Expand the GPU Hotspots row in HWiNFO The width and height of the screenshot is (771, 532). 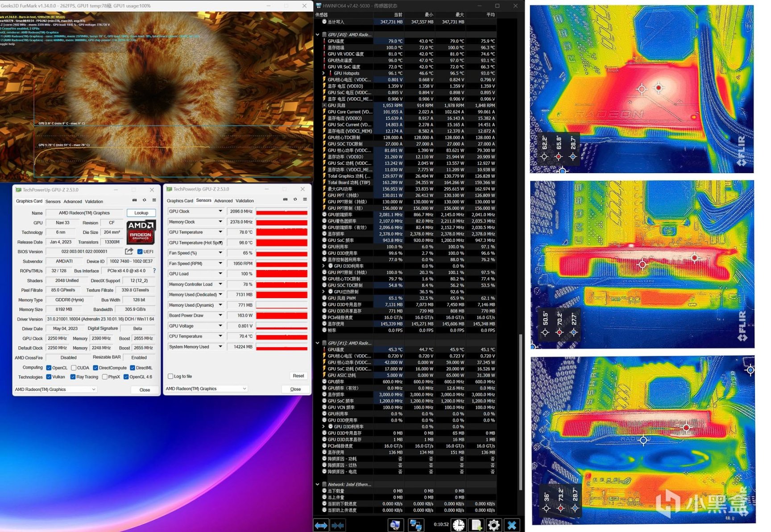pos(323,73)
